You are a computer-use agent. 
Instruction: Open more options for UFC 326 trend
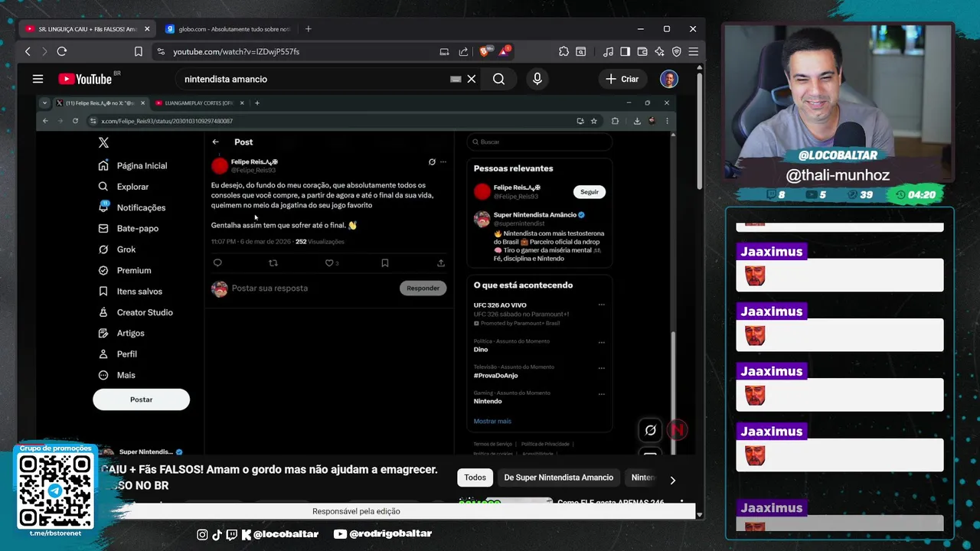click(x=601, y=305)
